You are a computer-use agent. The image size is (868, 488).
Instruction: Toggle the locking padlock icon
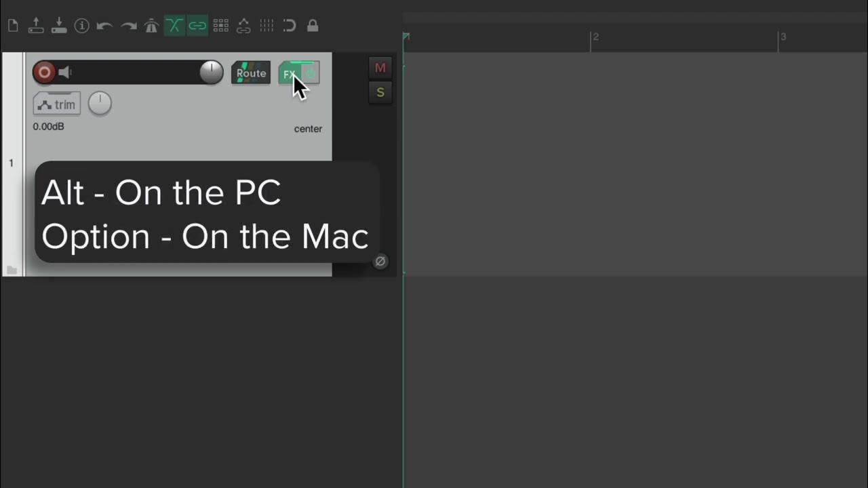(313, 26)
